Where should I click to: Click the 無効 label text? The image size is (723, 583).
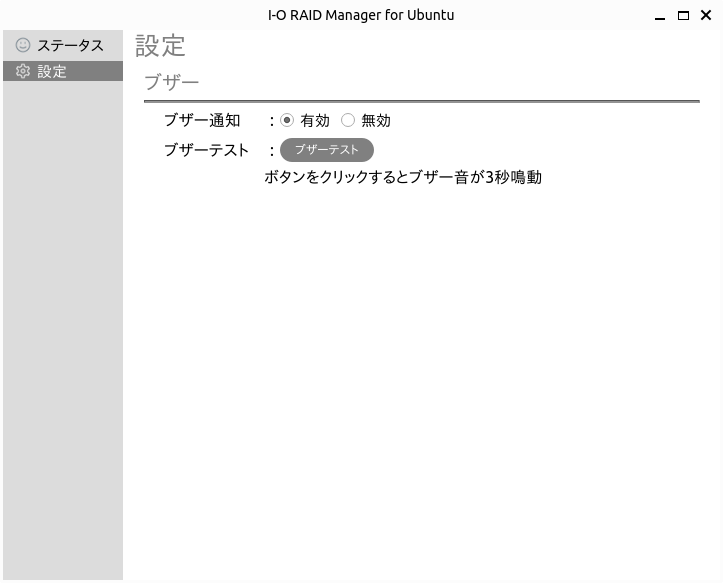click(x=375, y=120)
